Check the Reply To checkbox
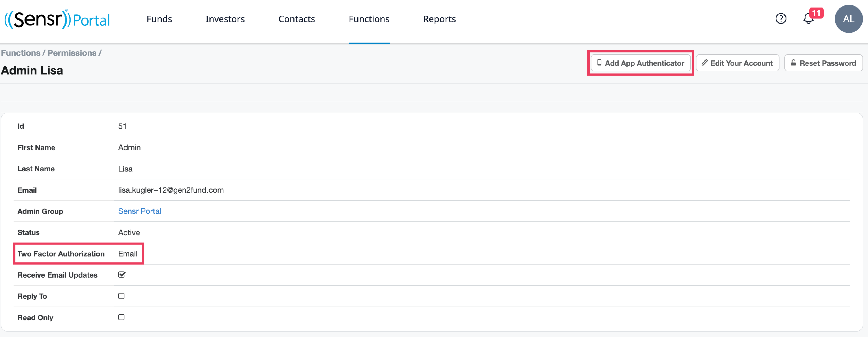868x337 pixels. pyautogui.click(x=121, y=296)
